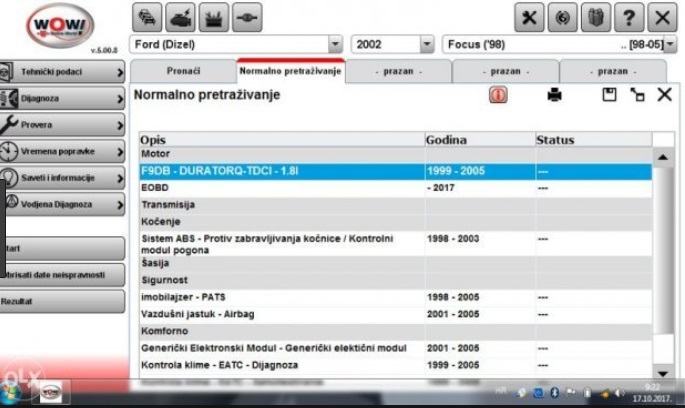This screenshot has height=408, width=685.
Task: Click the engine diagnostics icon in top toolbar
Action: (x=180, y=17)
